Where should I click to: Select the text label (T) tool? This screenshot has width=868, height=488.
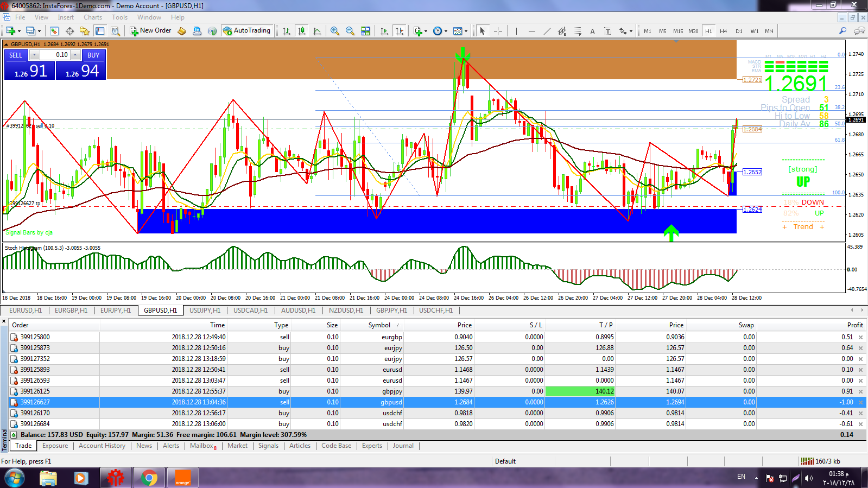[x=607, y=31]
